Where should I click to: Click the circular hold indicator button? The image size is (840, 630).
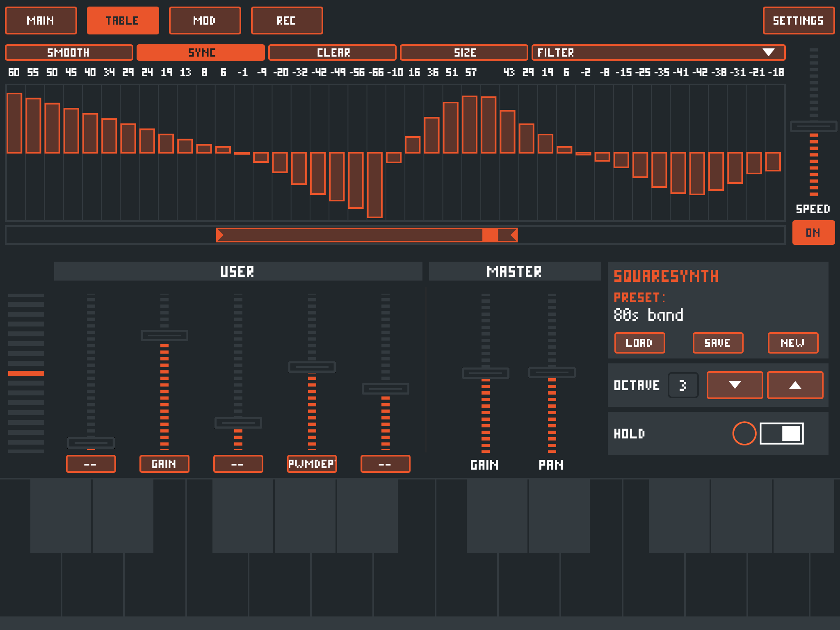[x=744, y=434]
